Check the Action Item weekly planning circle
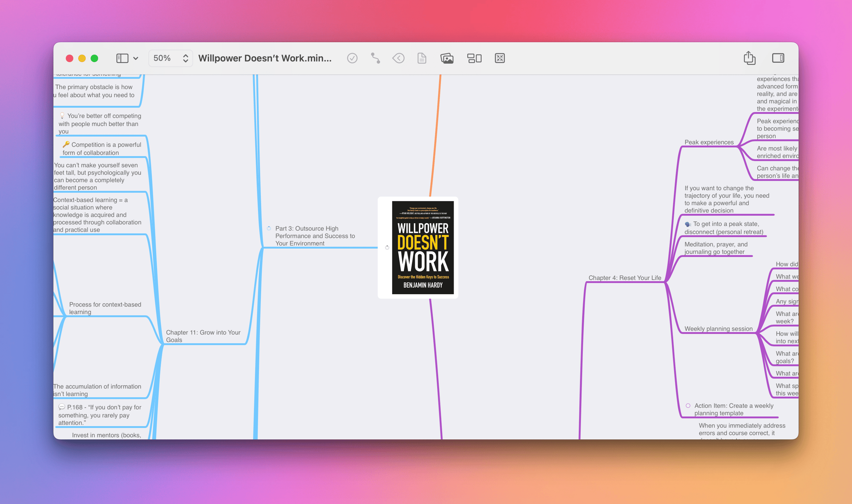The image size is (852, 504). coord(688,406)
